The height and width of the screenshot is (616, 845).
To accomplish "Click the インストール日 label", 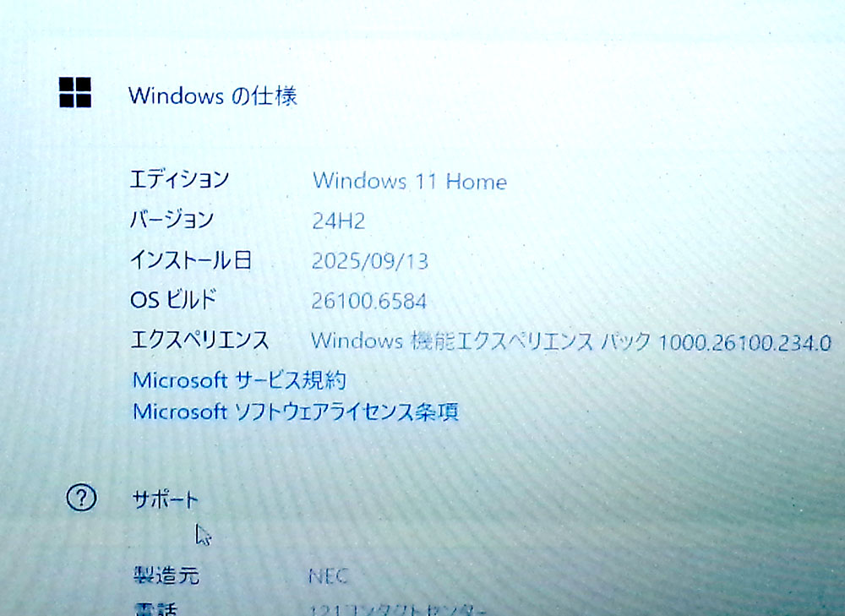I will [x=190, y=260].
